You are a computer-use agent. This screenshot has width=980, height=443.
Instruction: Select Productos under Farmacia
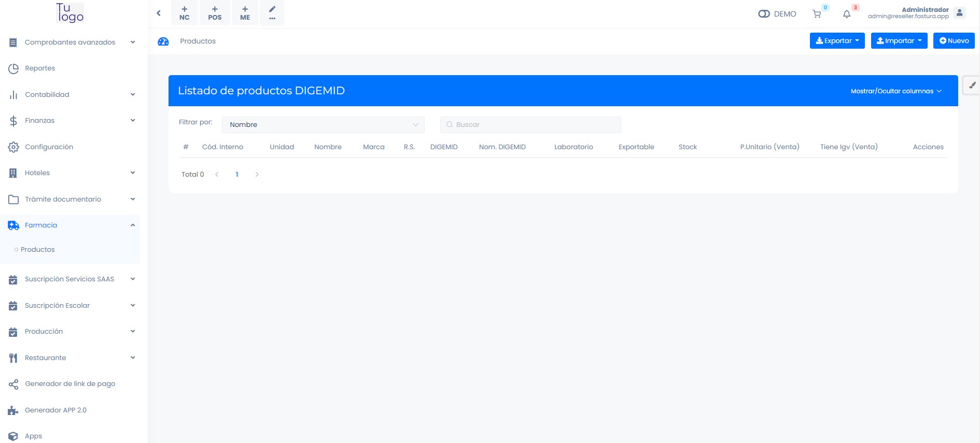(x=38, y=250)
